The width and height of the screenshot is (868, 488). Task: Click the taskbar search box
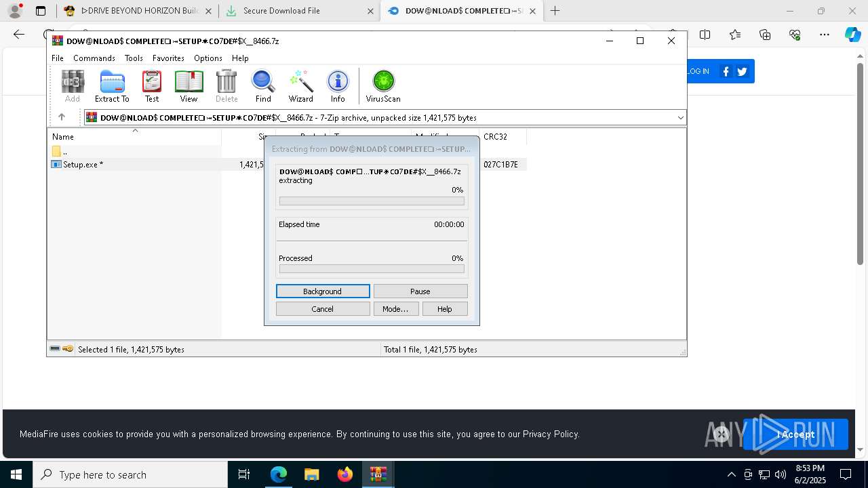(x=130, y=474)
